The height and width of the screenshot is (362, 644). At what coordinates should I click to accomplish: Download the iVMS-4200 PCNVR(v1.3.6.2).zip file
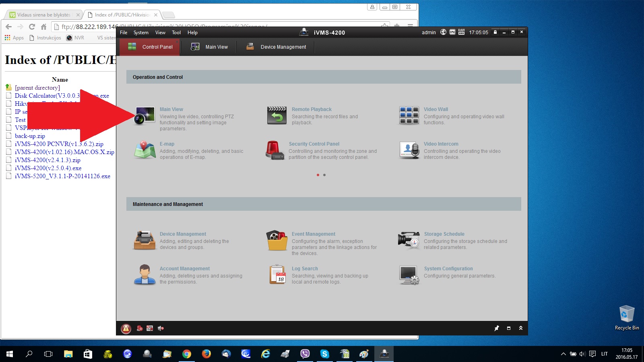pyautogui.click(x=59, y=144)
